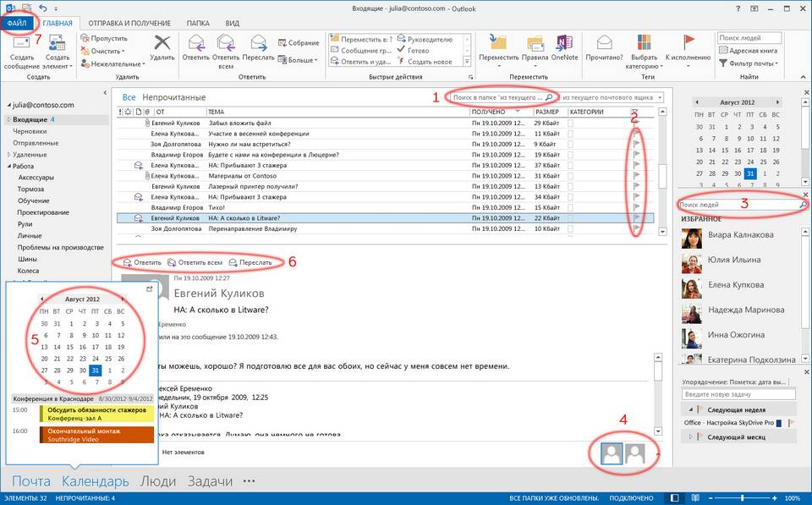The image size is (812, 505).
Task: Click the Reply (Ответить) ribbon icon
Action: click(195, 42)
